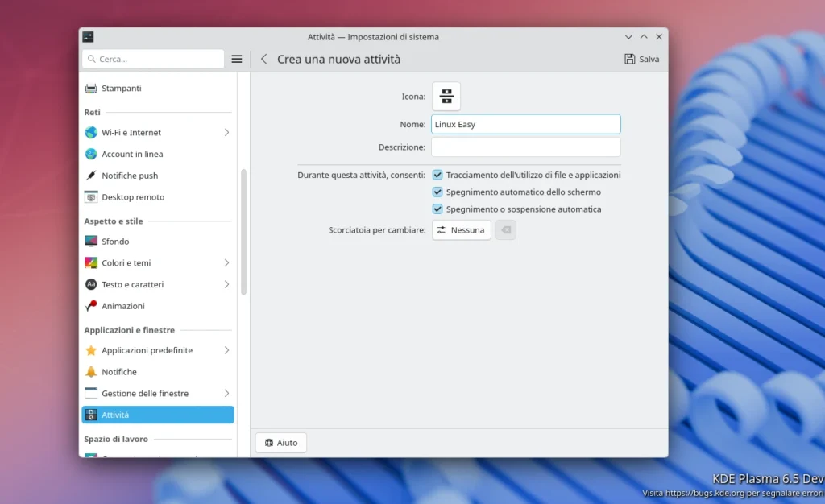The image size is (825, 504).
Task: Uncheck Spegnimento automatico dello schermo
Action: (x=437, y=192)
